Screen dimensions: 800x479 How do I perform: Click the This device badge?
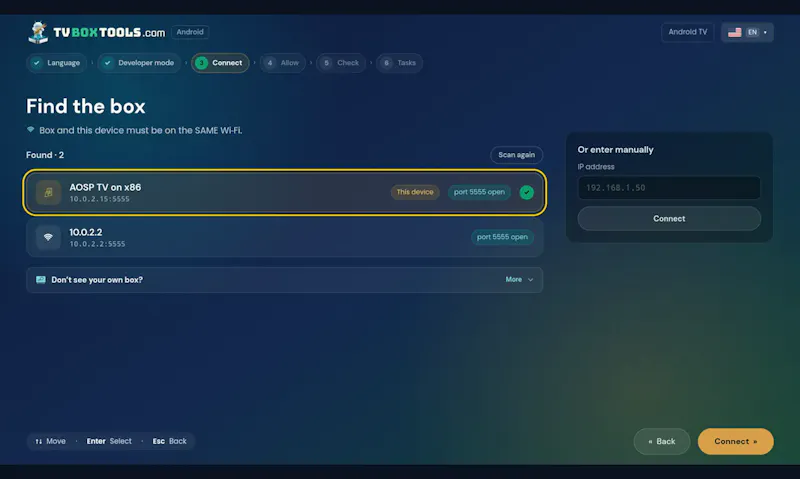(415, 192)
